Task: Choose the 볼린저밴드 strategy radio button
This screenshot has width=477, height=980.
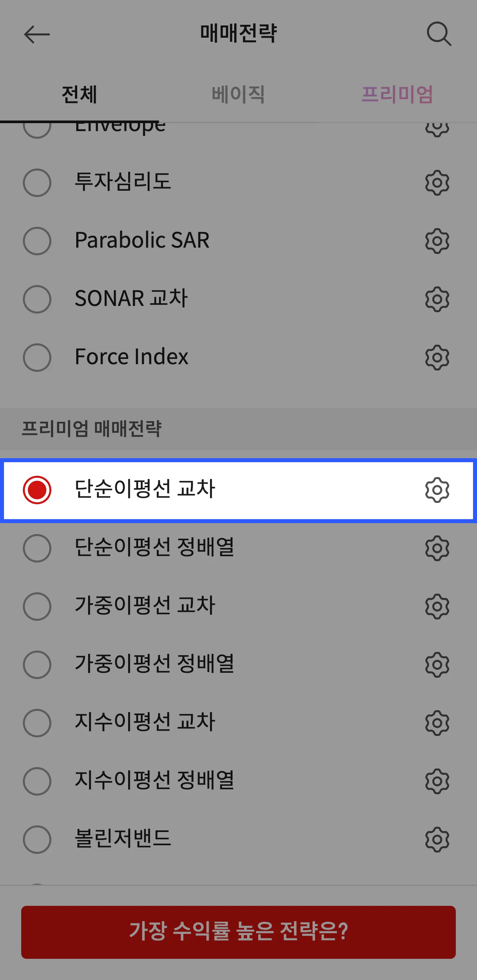Action: (x=37, y=840)
